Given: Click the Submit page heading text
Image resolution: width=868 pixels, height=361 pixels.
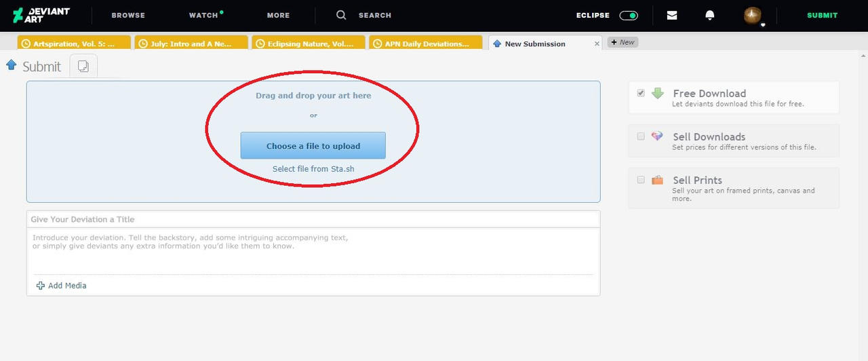Looking at the screenshot, I should [41, 66].
